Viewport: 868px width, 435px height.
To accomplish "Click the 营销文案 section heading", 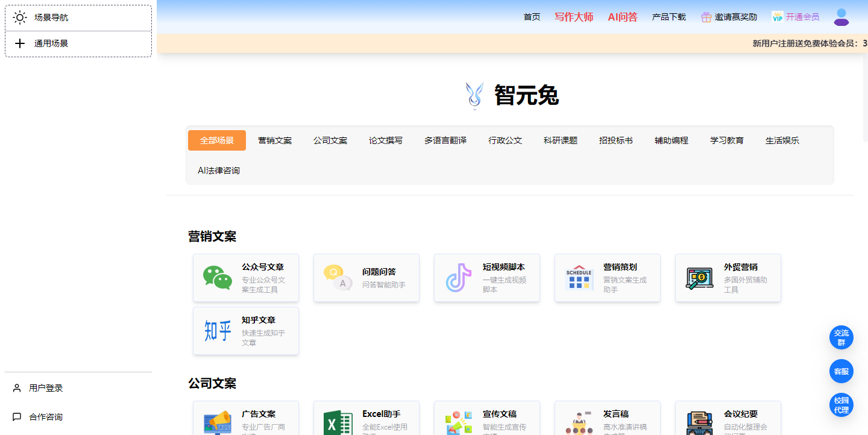I will click(x=212, y=236).
